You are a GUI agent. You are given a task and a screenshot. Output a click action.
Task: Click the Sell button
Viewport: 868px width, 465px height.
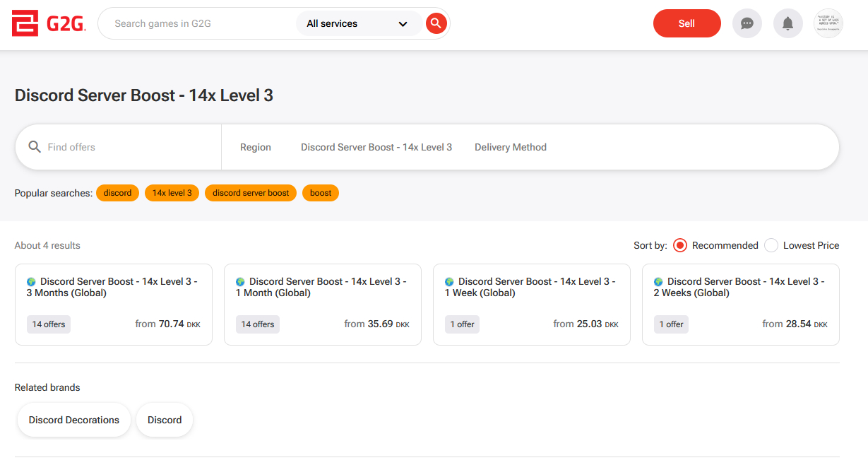(686, 23)
